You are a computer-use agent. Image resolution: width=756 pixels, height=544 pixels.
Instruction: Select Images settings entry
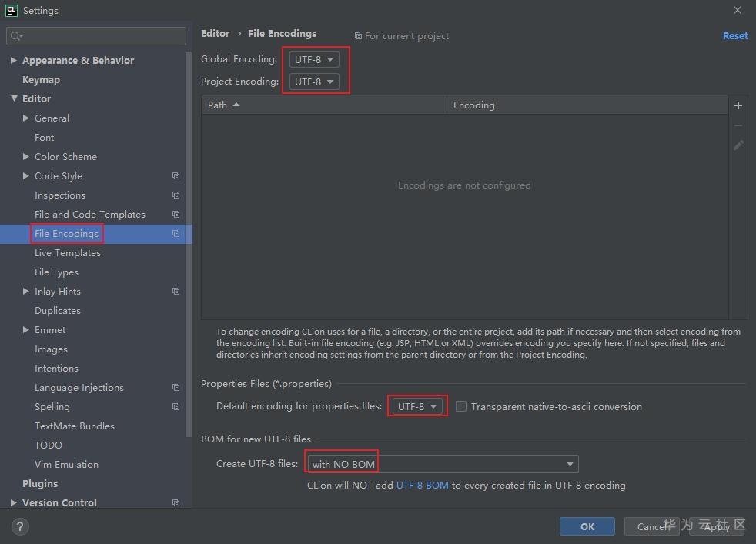pos(51,349)
